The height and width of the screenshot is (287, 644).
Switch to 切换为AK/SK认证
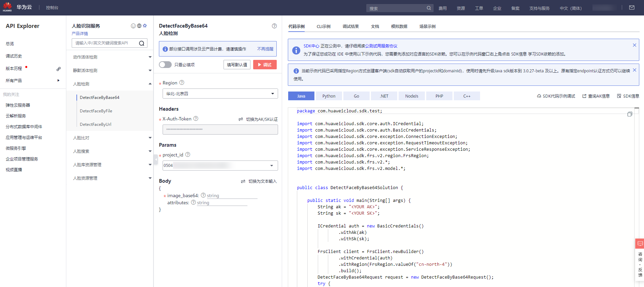(258, 119)
